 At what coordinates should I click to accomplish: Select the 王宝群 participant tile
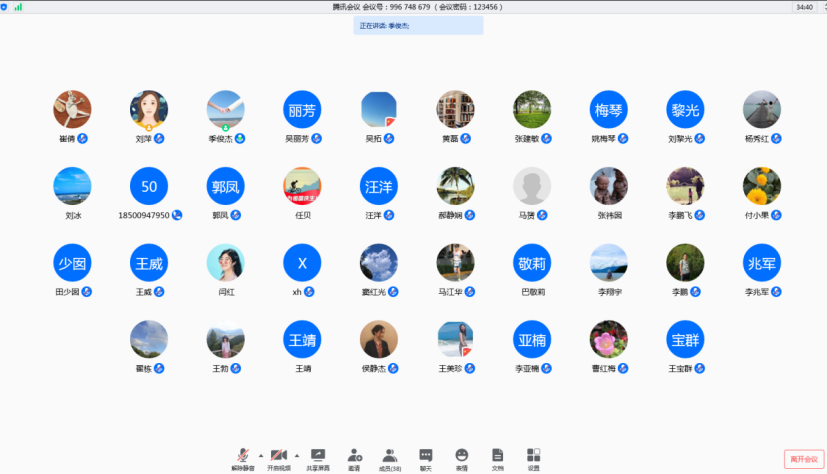[x=686, y=340]
